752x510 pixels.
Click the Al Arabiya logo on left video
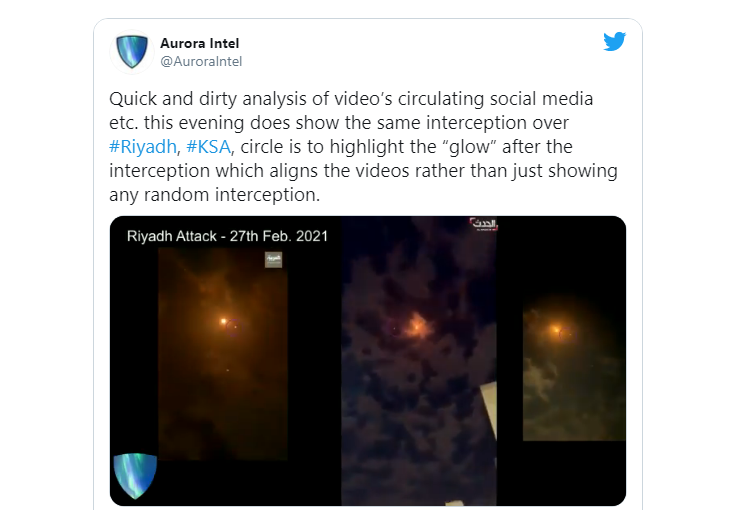coord(274,260)
